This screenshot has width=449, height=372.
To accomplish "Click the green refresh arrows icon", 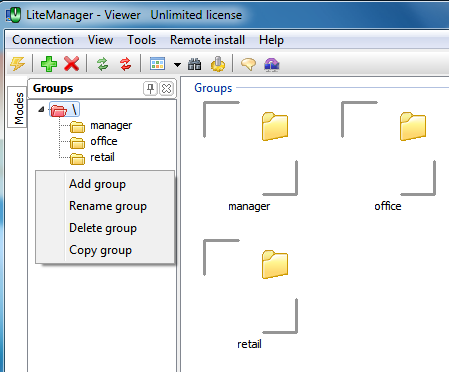I will 103,64.
